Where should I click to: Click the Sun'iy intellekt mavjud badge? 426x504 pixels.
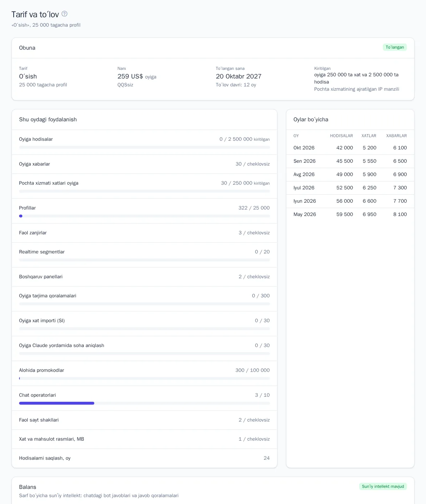coord(383,486)
